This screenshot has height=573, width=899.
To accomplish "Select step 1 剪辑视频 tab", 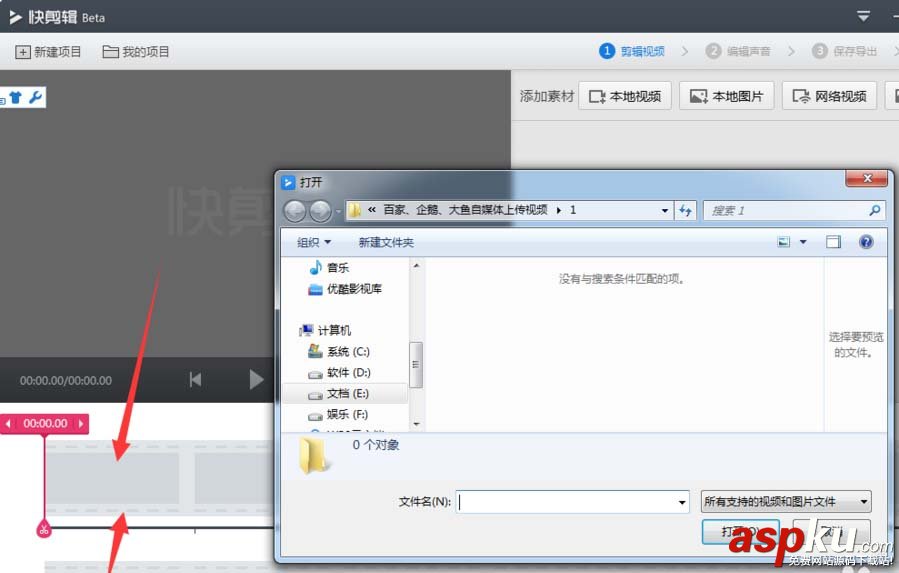I will pos(632,51).
